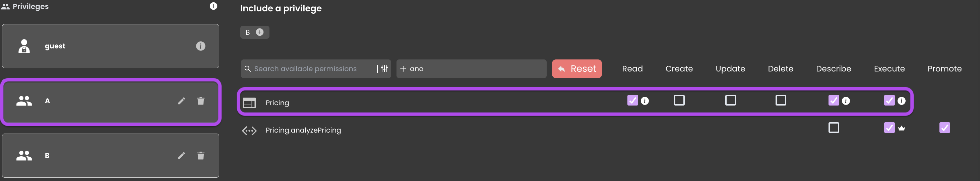Select privilege B in the list
This screenshot has width=980, height=181.
110,156
